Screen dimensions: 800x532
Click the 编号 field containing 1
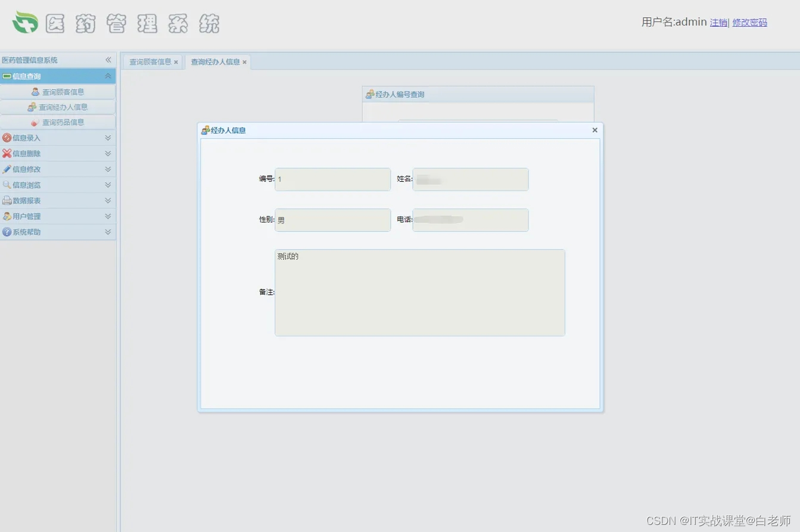[x=332, y=179]
